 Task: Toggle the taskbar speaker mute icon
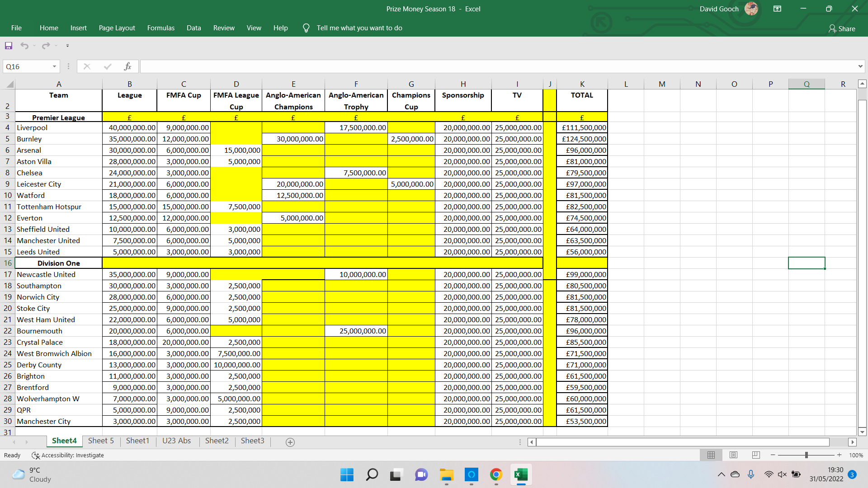click(x=782, y=474)
